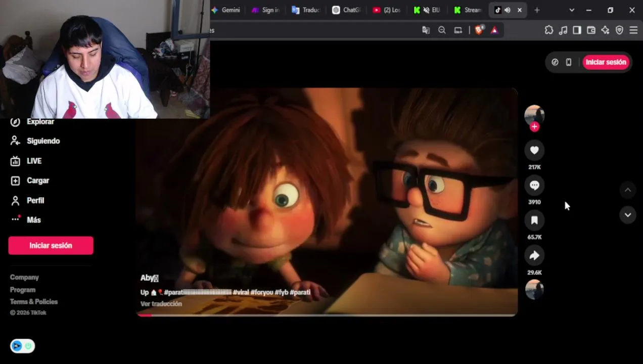Open comments via the speech bubble icon
The width and height of the screenshot is (643, 364).
click(x=534, y=185)
